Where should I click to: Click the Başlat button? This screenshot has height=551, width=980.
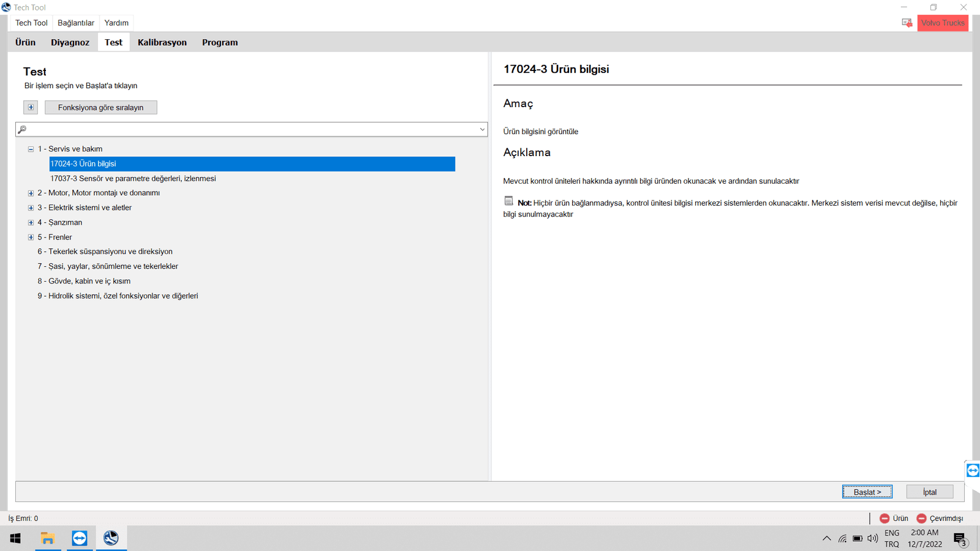[x=867, y=492]
